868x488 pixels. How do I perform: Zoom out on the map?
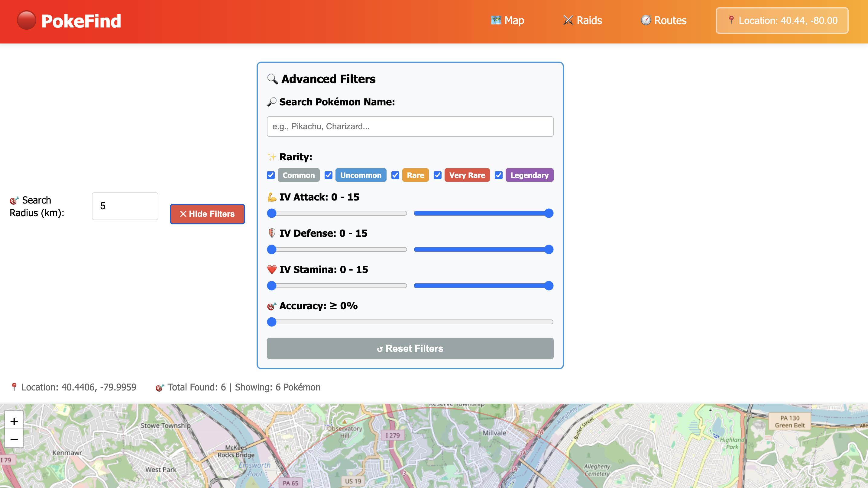pyautogui.click(x=14, y=439)
